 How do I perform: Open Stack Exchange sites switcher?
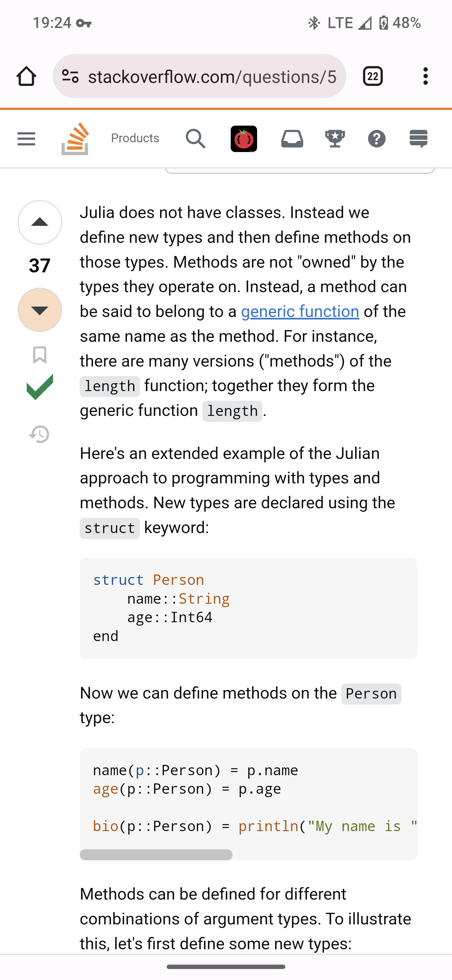(x=418, y=139)
